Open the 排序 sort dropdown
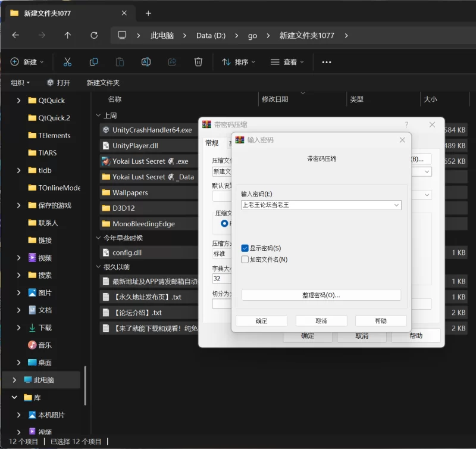 239,62
